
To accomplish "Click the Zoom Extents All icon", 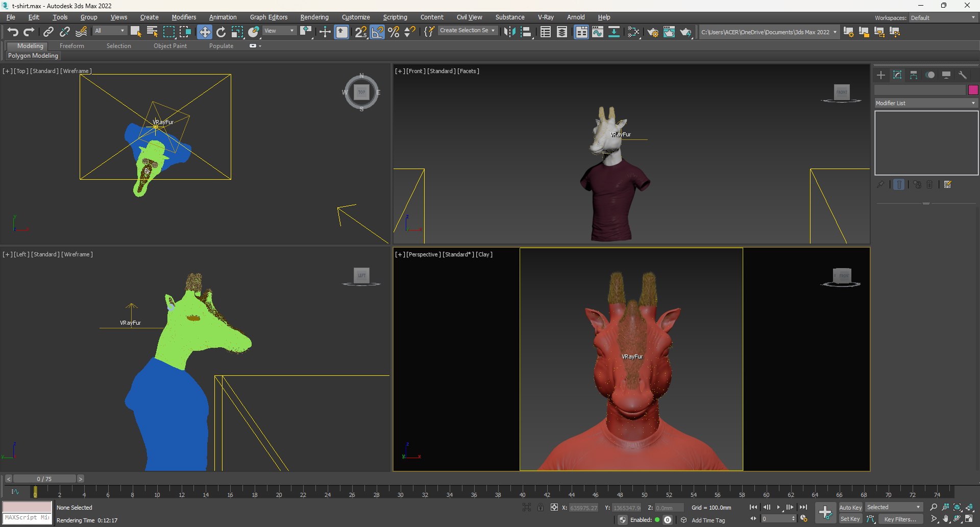I will (x=970, y=507).
